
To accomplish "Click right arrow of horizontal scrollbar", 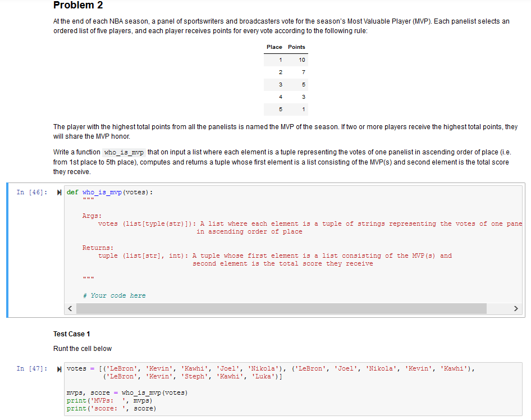I will click(516, 309).
